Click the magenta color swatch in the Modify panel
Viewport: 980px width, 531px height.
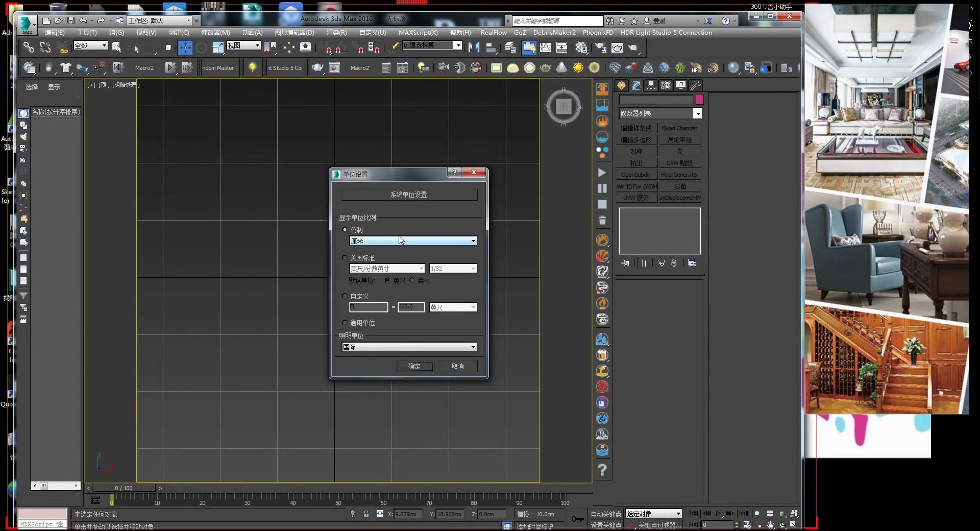tap(700, 100)
